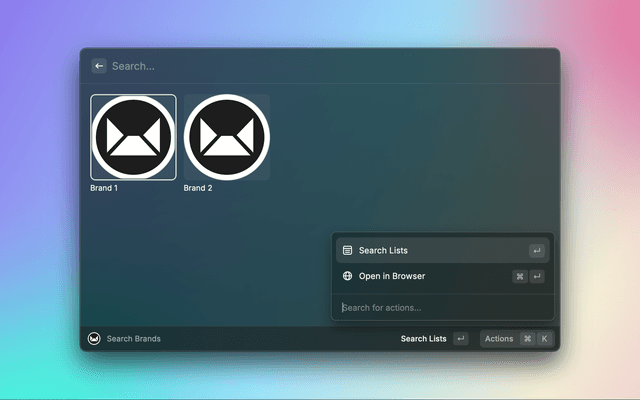Select the Brand 1 envelope thumbnail
This screenshot has height=400, width=640.
(x=133, y=137)
